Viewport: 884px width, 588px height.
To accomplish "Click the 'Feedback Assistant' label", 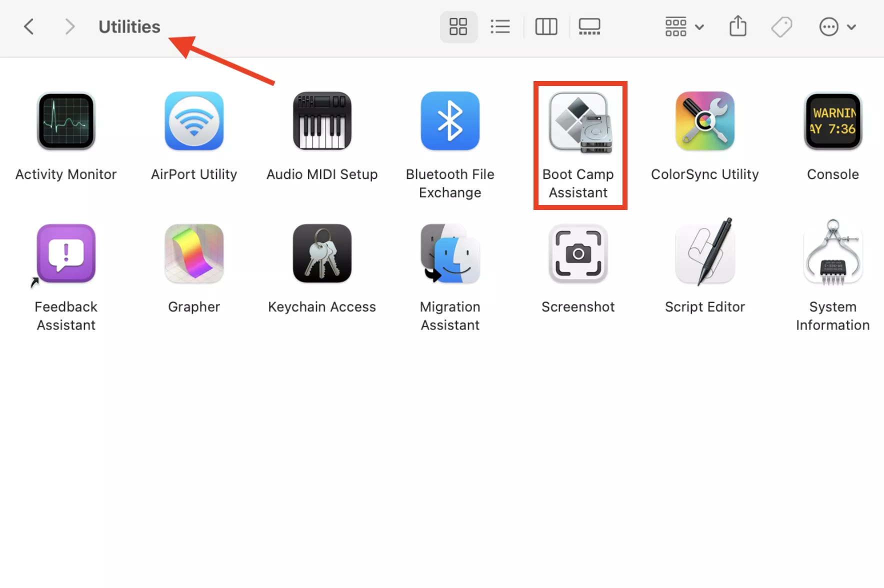I will 66,316.
